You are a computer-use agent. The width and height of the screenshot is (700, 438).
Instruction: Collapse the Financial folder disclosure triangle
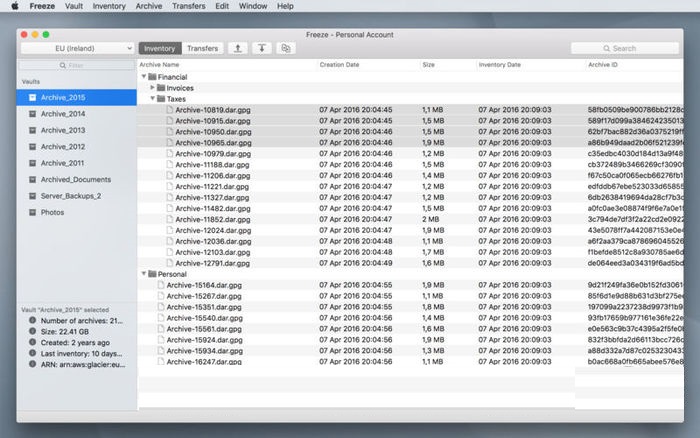(144, 77)
